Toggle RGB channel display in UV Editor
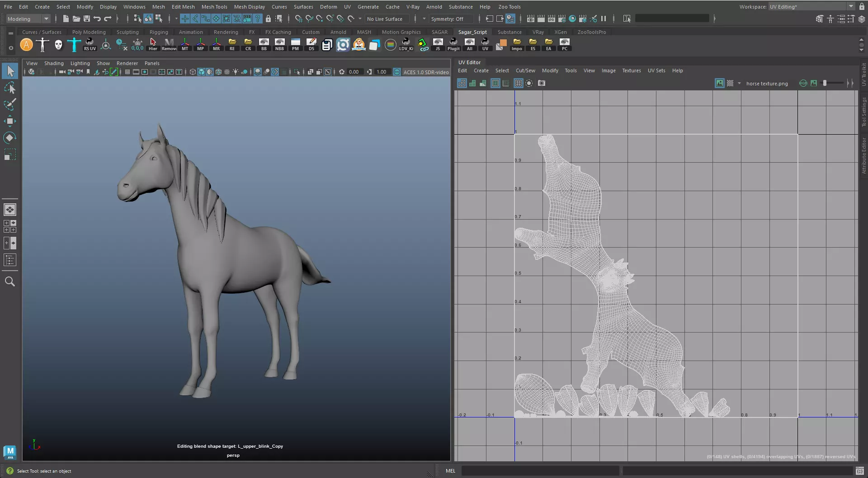Screen dimensions: 868x478 pos(803,83)
